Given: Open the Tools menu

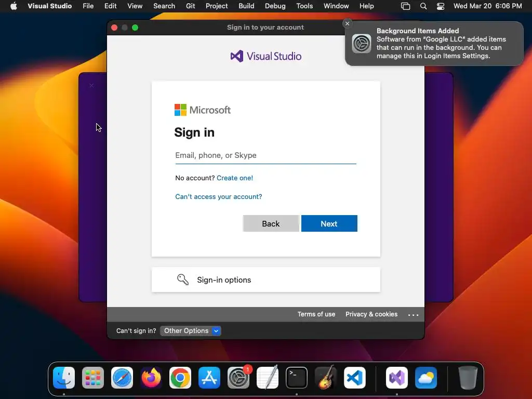Looking at the screenshot, I should [304, 6].
